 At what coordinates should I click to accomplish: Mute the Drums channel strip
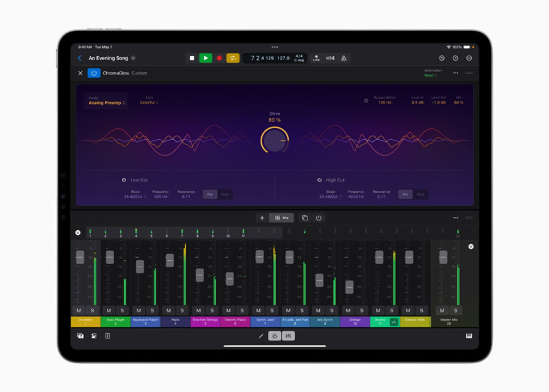pyautogui.click(x=378, y=310)
